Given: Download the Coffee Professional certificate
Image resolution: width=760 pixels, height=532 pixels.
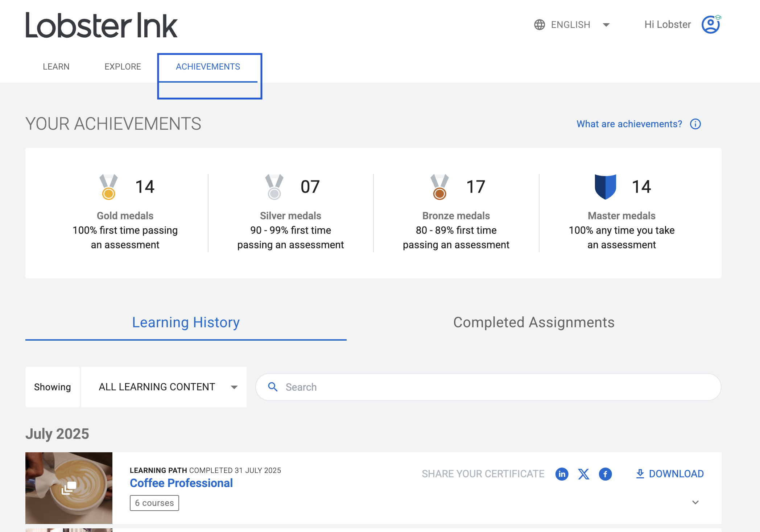Looking at the screenshot, I should [x=670, y=474].
